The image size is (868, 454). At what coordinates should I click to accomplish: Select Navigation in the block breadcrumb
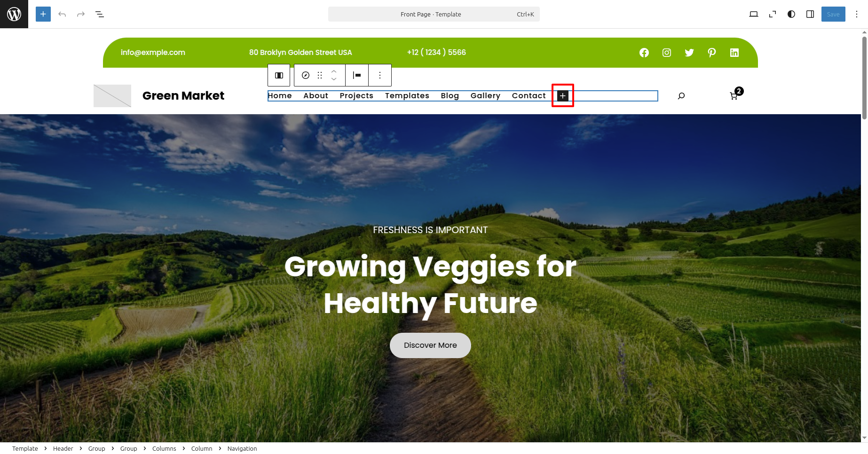pyautogui.click(x=242, y=448)
